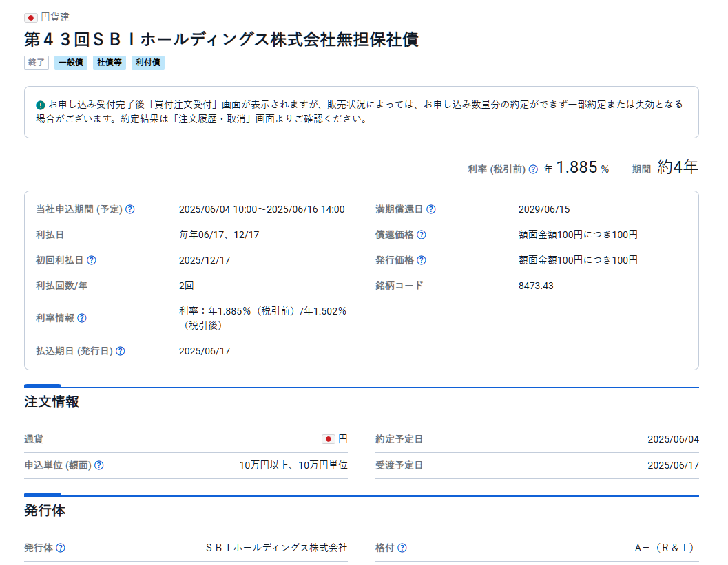Viewport: 728px width, 565px height.
Task: Click the rating value A−（R＆I）
Action: coord(665,548)
